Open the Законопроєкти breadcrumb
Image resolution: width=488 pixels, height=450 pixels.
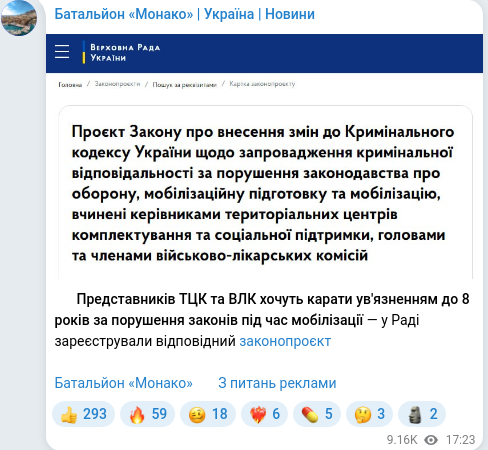[x=117, y=84]
